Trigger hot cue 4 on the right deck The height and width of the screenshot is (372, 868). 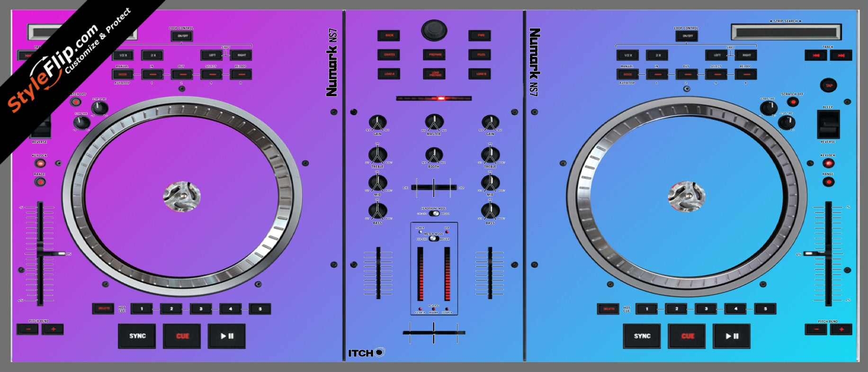click(735, 309)
